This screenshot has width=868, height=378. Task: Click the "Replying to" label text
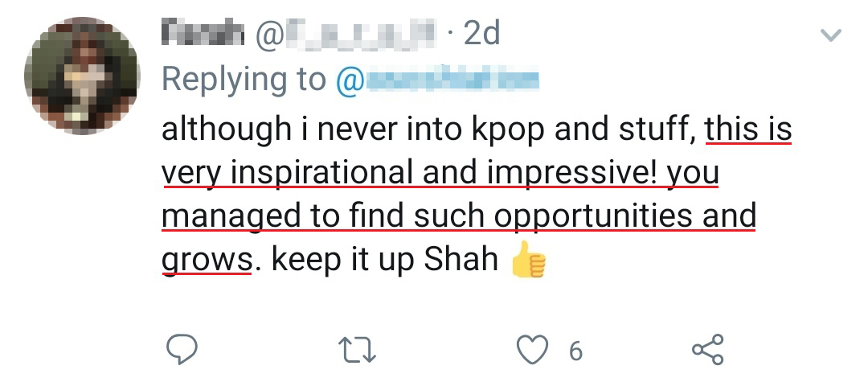[x=244, y=80]
